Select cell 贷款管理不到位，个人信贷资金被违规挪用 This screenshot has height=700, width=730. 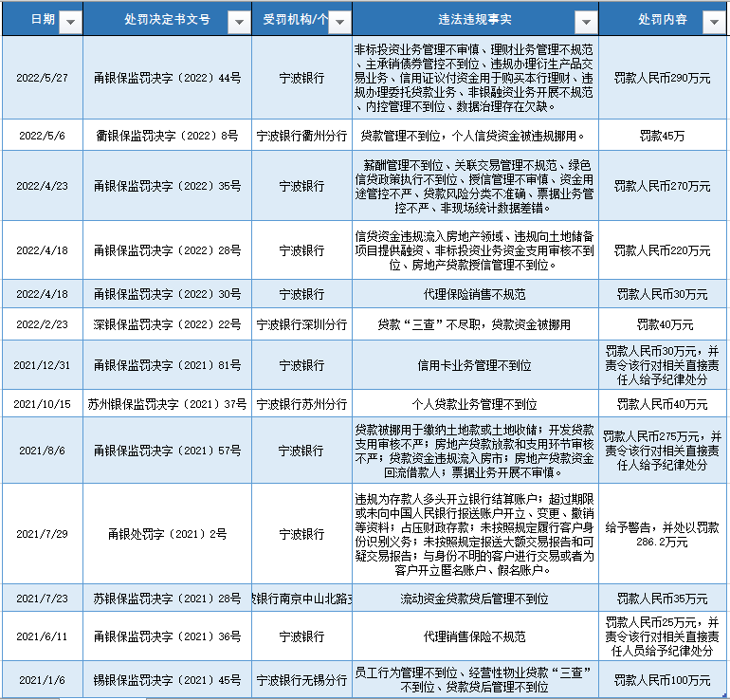[475, 136]
